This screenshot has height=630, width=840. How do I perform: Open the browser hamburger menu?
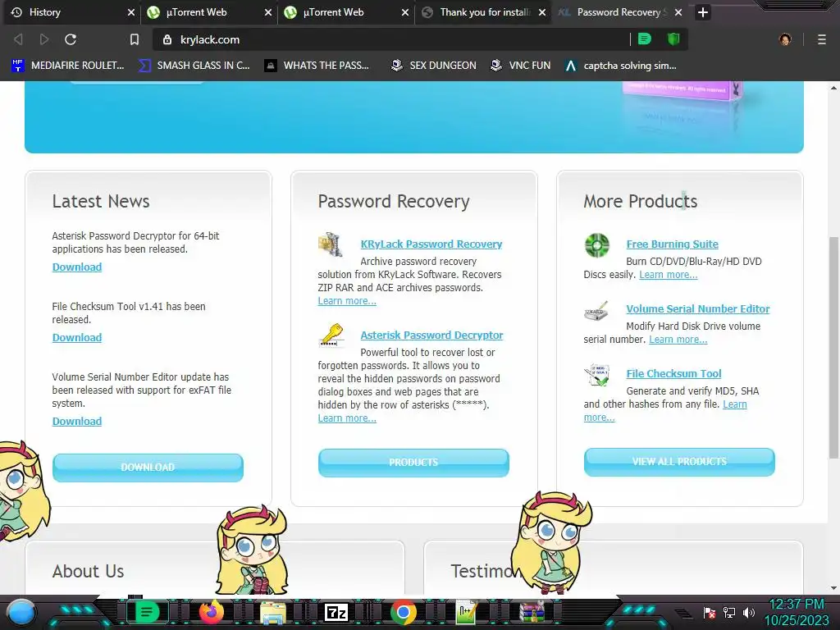tap(822, 39)
